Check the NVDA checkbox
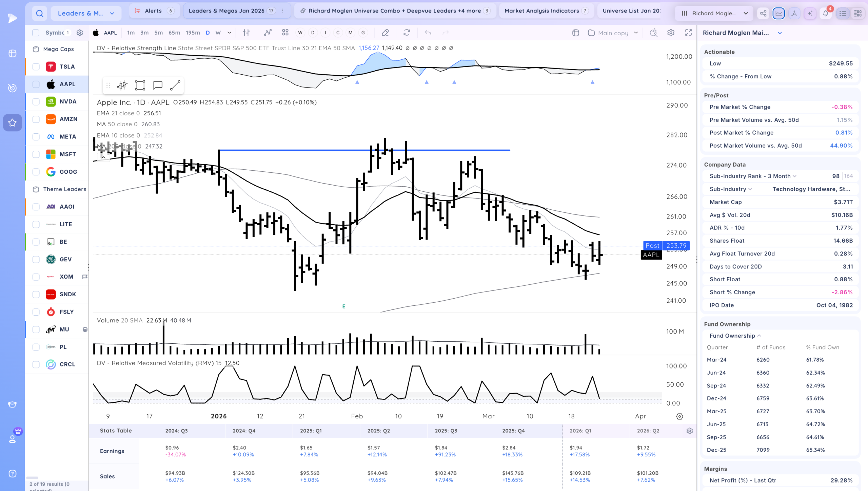The image size is (868, 491). click(36, 102)
